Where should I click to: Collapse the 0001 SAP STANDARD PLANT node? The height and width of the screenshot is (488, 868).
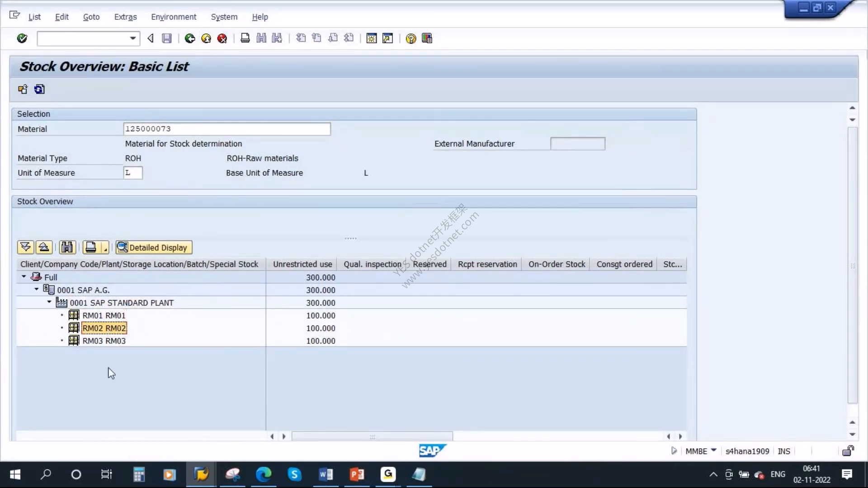49,302
